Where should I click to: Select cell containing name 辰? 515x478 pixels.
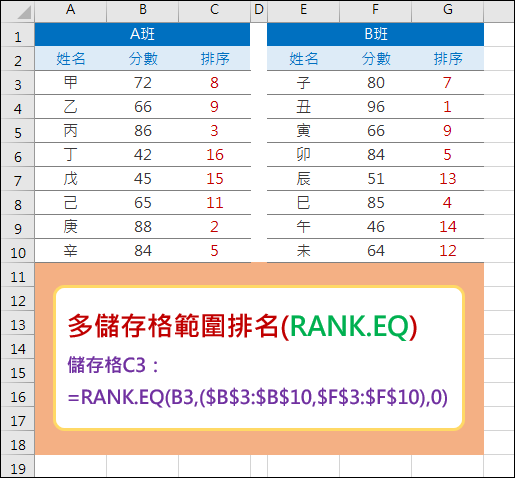tap(303, 179)
